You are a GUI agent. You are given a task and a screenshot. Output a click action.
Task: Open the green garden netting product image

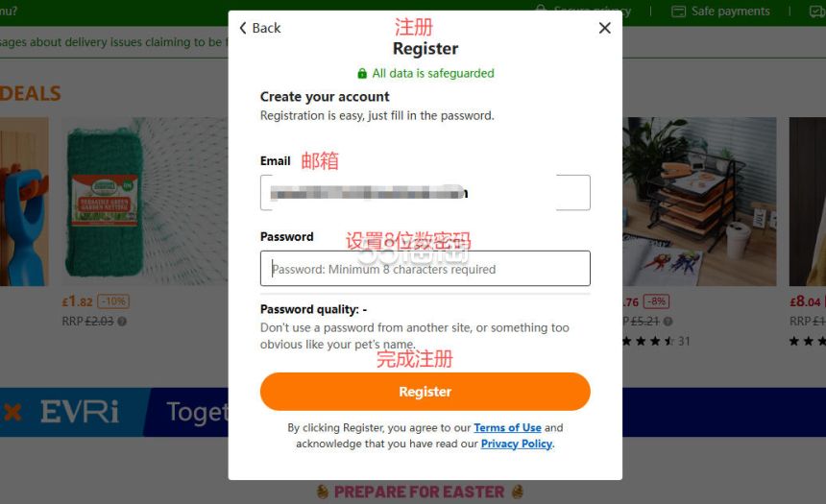[145, 202]
